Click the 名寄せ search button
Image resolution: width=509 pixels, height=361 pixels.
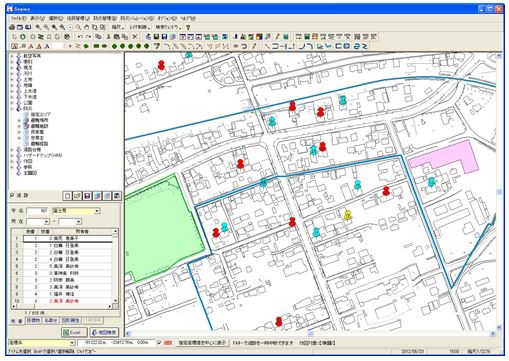point(51,320)
